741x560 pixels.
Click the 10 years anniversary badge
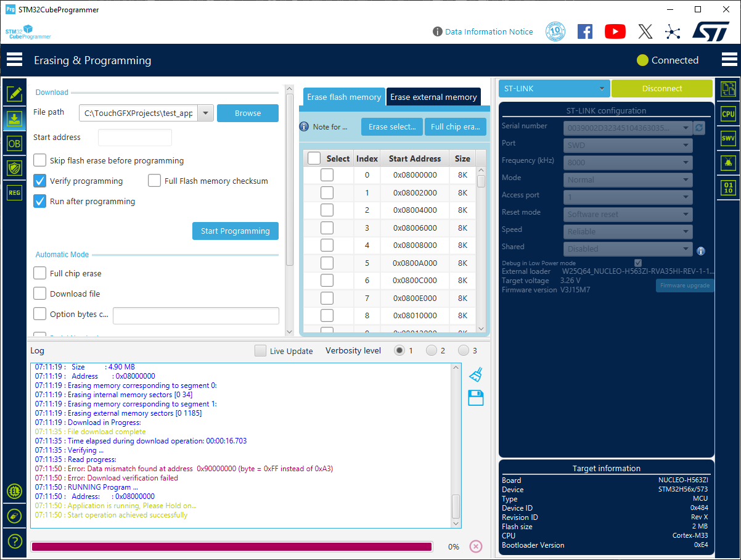point(555,31)
